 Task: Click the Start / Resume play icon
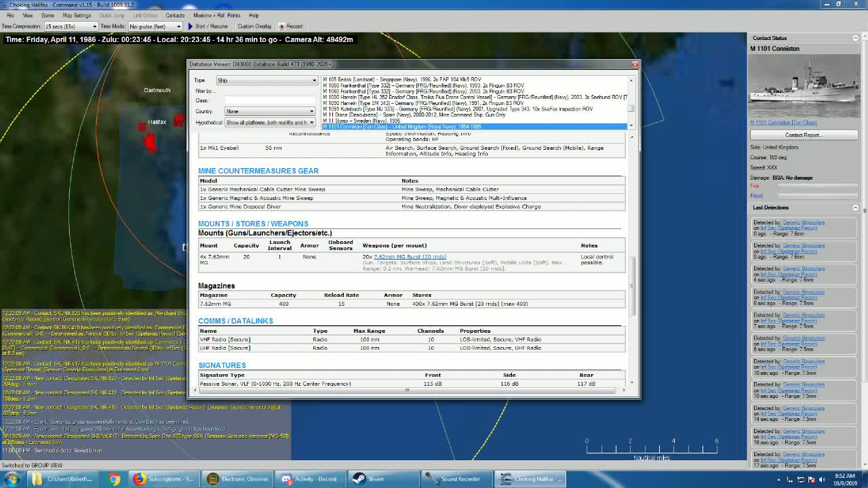click(191, 26)
